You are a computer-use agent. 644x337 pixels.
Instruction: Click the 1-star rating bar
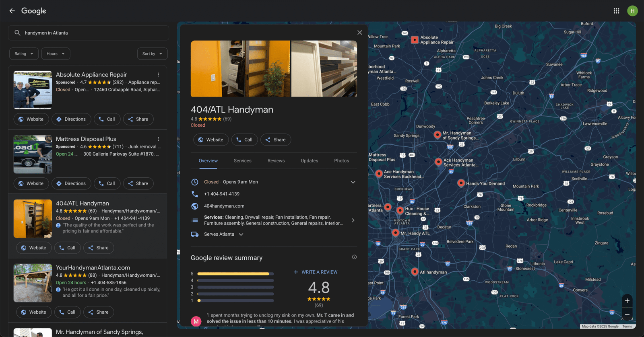click(235, 300)
